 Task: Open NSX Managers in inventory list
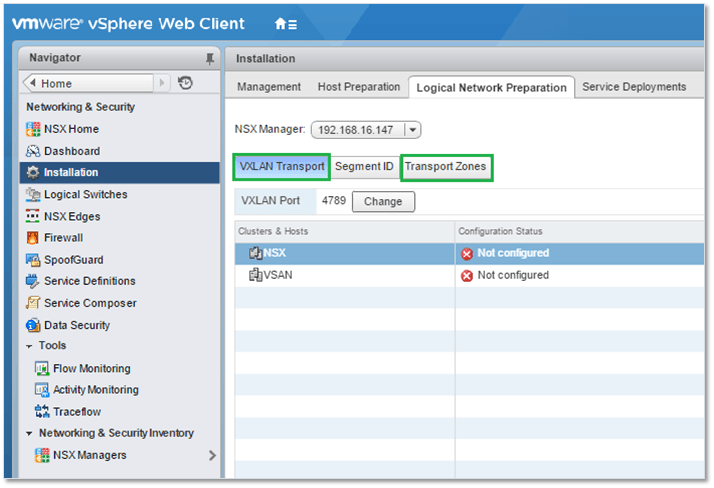click(90, 455)
